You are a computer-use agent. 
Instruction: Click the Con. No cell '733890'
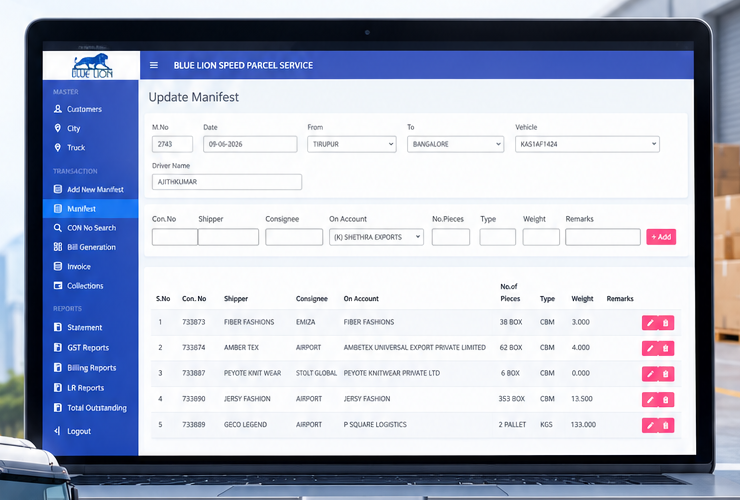click(193, 398)
